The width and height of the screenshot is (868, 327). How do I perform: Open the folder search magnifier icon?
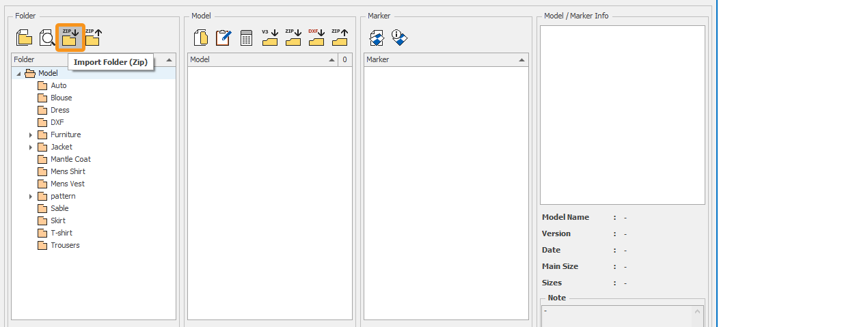pos(47,38)
